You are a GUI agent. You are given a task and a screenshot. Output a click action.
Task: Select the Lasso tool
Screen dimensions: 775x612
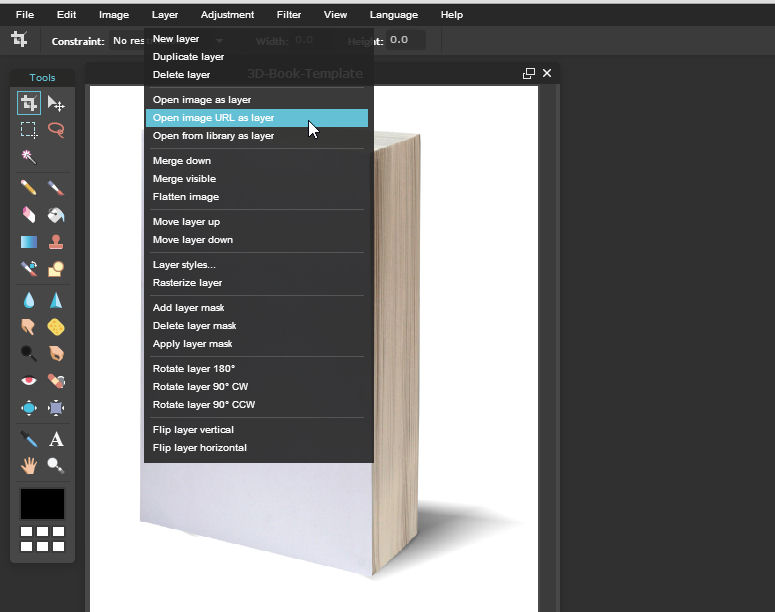pos(56,130)
